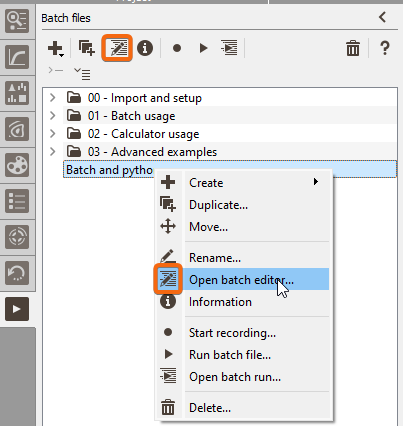Click the Open batch run toolbar icon
Image resolution: width=403 pixels, height=426 pixels.
coord(229,48)
